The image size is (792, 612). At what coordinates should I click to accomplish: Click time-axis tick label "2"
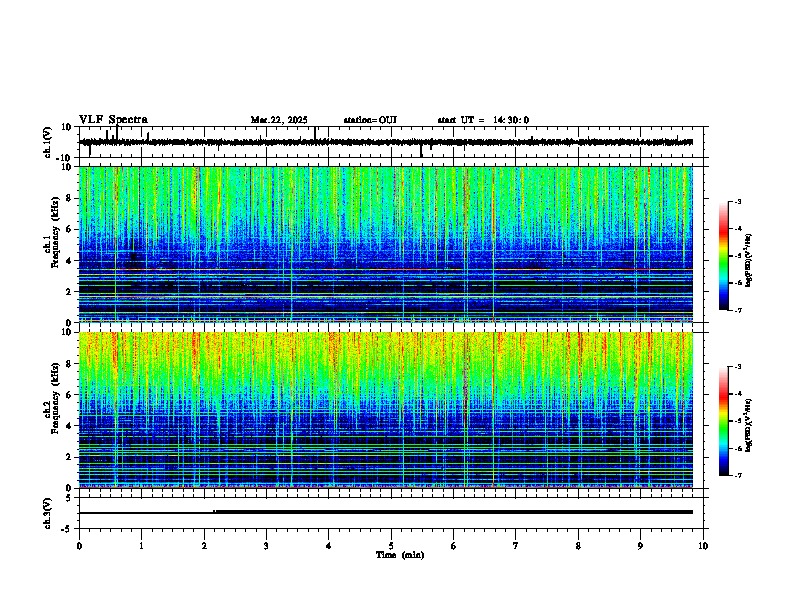point(204,546)
